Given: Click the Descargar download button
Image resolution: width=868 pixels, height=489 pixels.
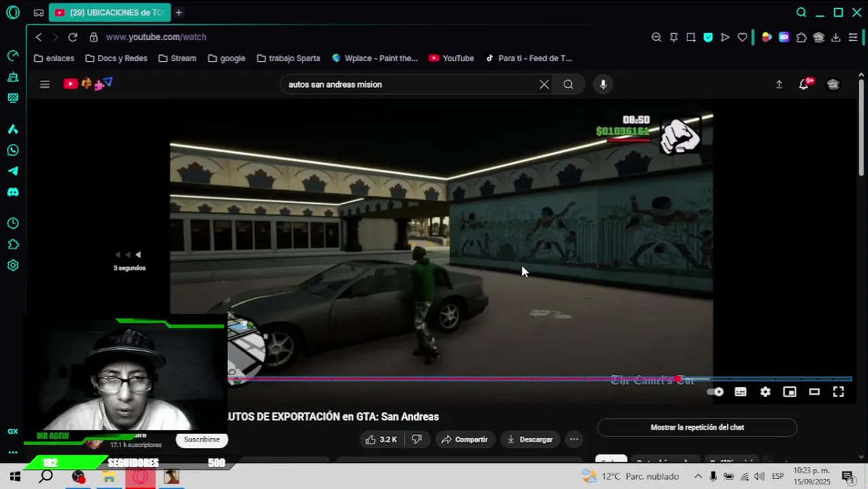Looking at the screenshot, I should click(530, 439).
